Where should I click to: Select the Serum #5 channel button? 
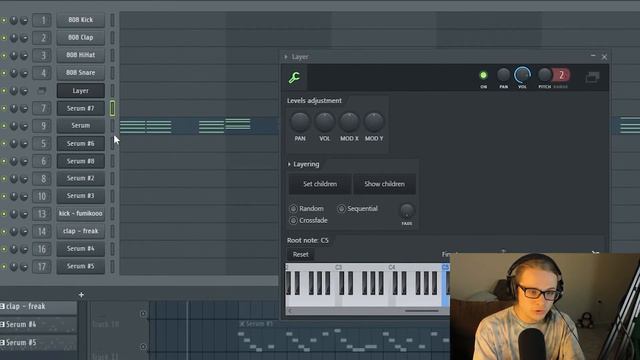coord(81,266)
